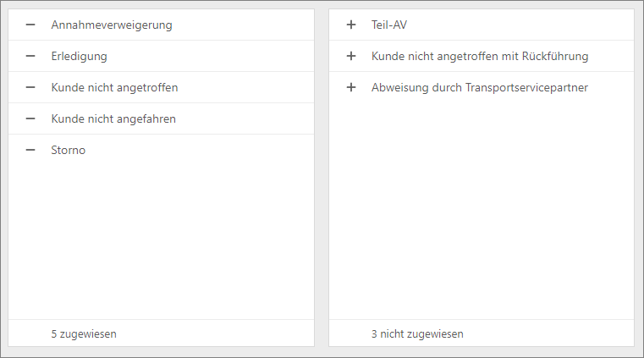Image resolution: width=644 pixels, height=358 pixels.
Task: Click the Storno list item
Action: pos(161,150)
